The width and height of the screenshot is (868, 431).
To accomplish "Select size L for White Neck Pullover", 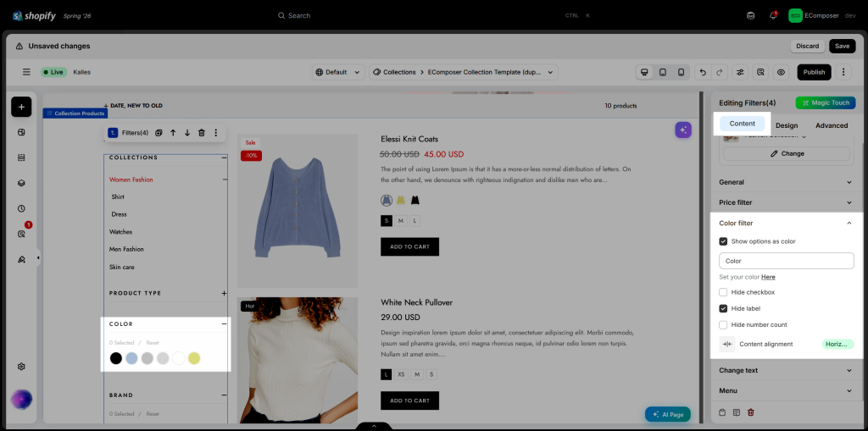I will point(387,374).
